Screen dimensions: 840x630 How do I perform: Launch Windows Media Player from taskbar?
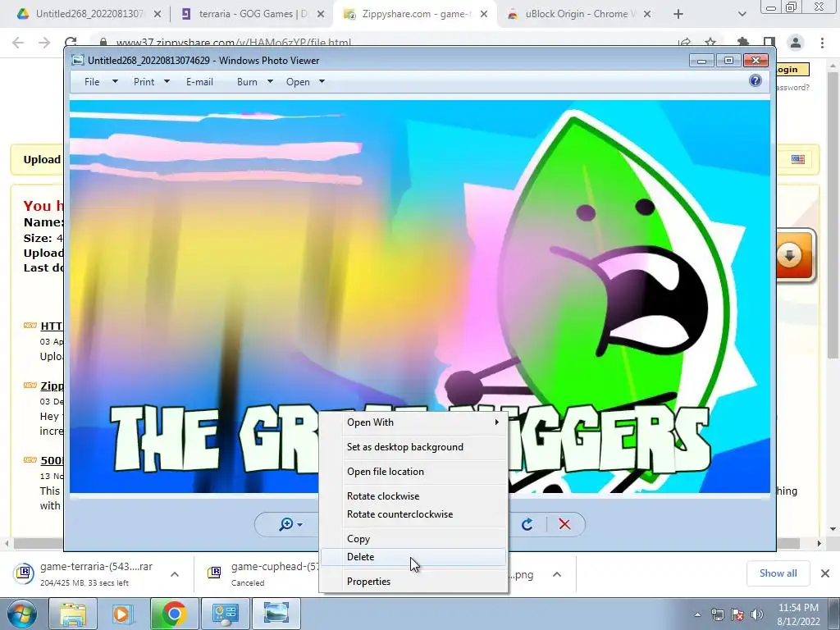pyautogui.click(x=123, y=614)
